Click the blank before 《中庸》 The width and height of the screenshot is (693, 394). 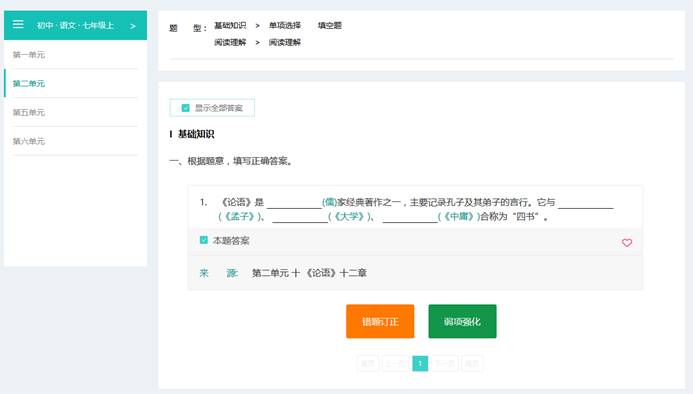(410, 218)
